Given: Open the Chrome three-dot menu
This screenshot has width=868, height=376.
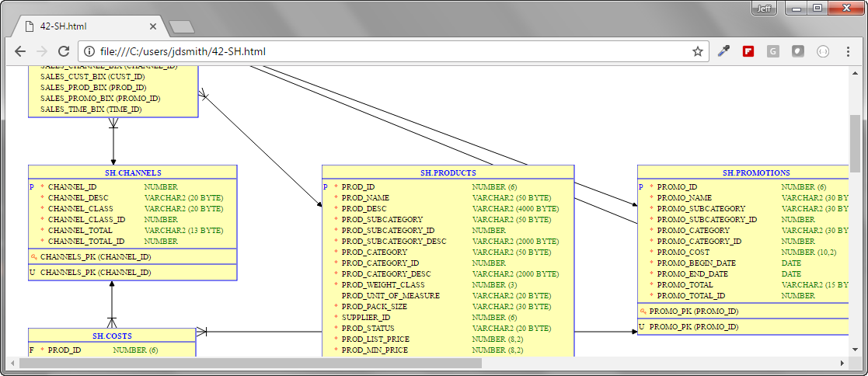Looking at the screenshot, I should point(847,51).
